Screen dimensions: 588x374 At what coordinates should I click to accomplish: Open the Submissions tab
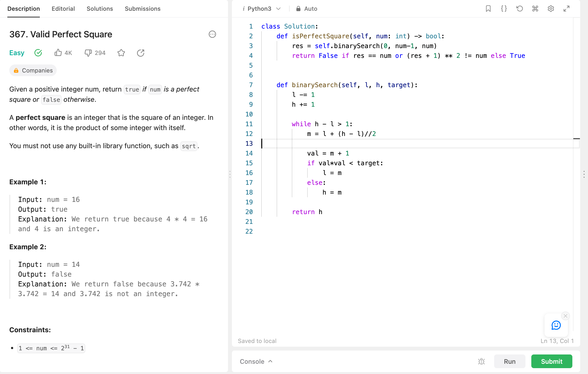pos(142,9)
